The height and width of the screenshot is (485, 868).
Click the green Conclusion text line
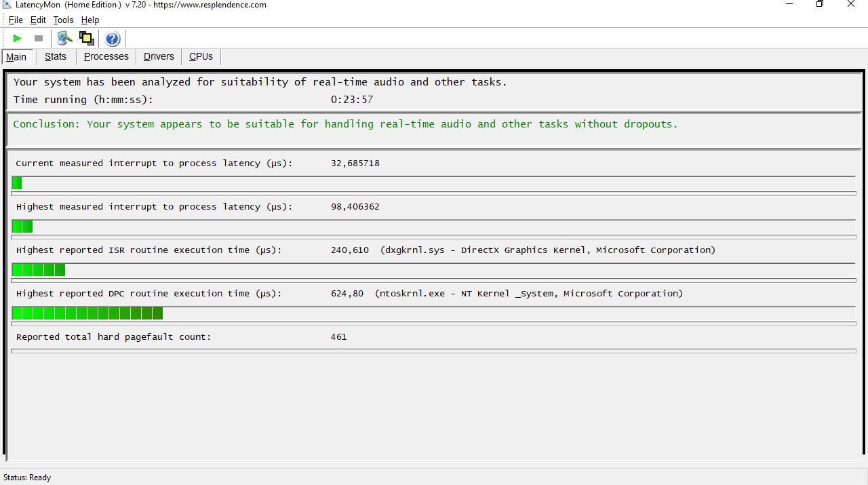[x=345, y=124]
